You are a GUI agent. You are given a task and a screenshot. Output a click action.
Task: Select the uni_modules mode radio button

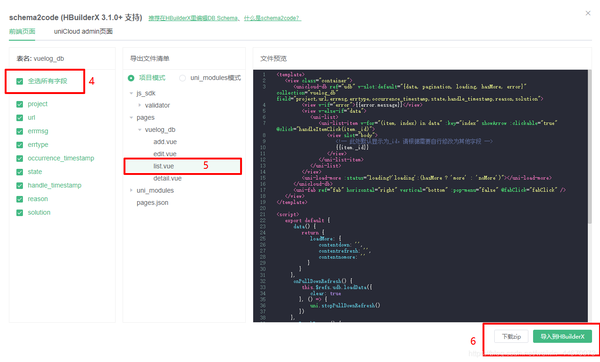183,78
